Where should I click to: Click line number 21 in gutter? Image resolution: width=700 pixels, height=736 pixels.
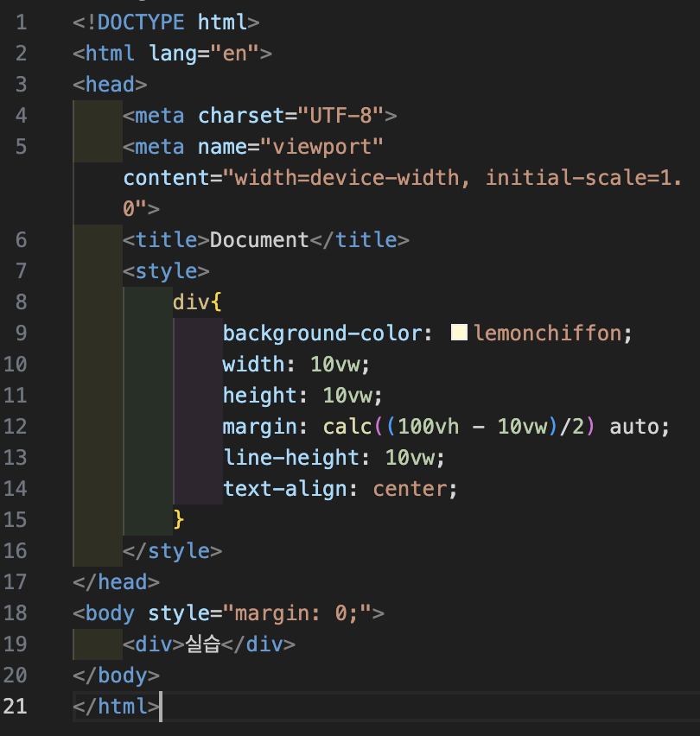(x=15, y=706)
